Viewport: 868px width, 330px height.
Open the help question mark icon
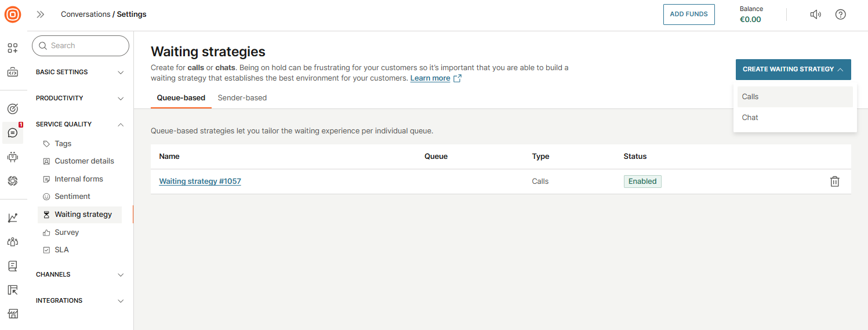coord(840,14)
